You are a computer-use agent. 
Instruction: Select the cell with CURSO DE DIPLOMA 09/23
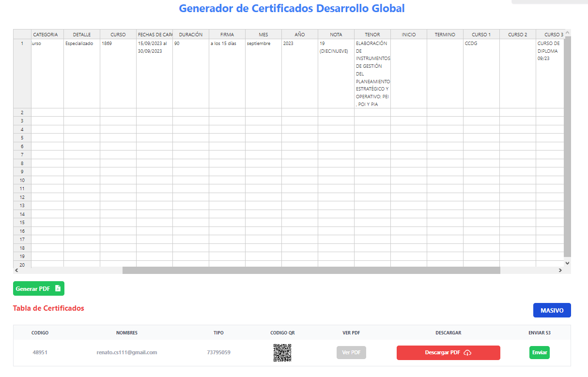(x=550, y=50)
